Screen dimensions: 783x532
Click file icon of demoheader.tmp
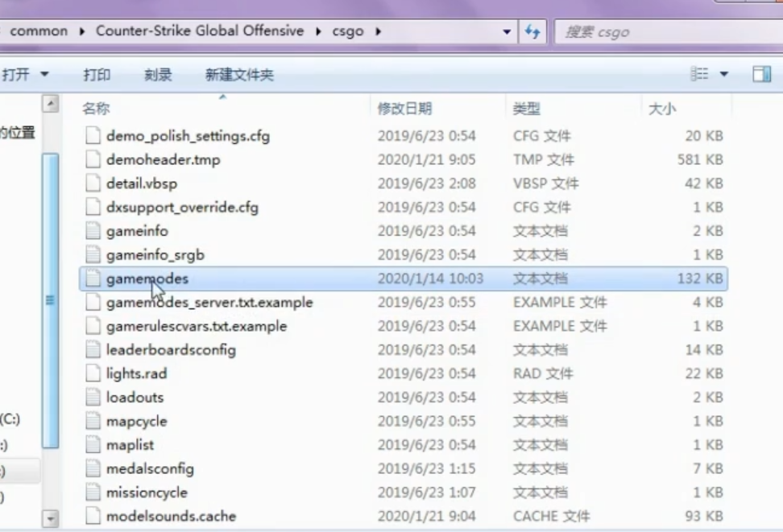(93, 159)
